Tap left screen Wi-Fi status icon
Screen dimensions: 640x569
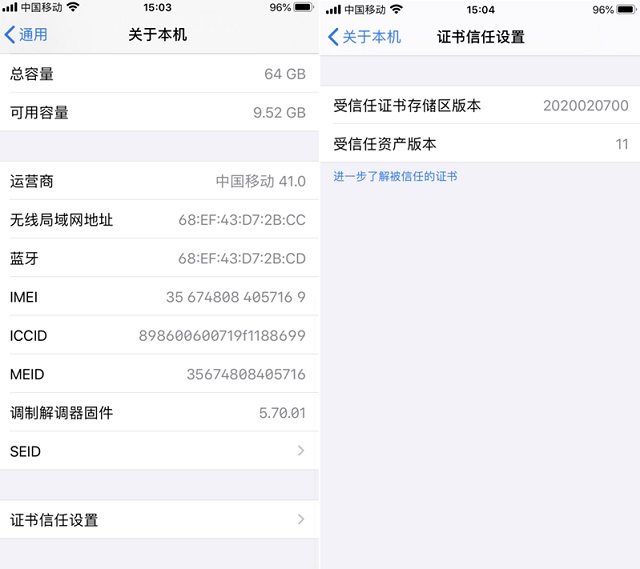pos(73,7)
